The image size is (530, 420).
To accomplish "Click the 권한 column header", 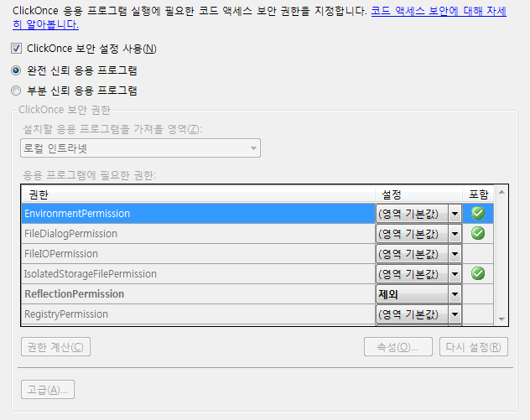I will pos(199,194).
